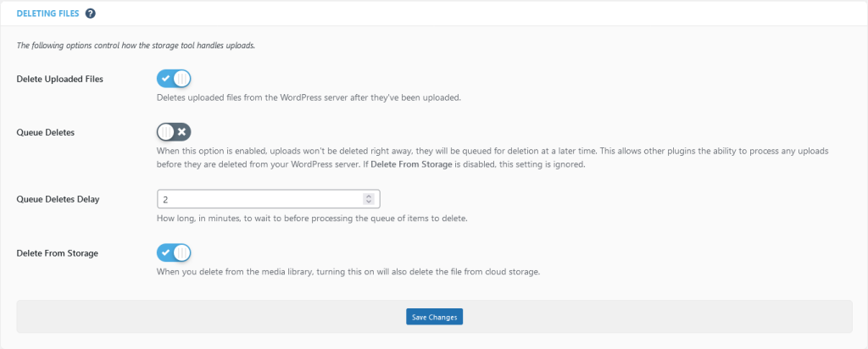Open the Deleting Files help icon
This screenshot has height=349, width=868.
[x=91, y=14]
